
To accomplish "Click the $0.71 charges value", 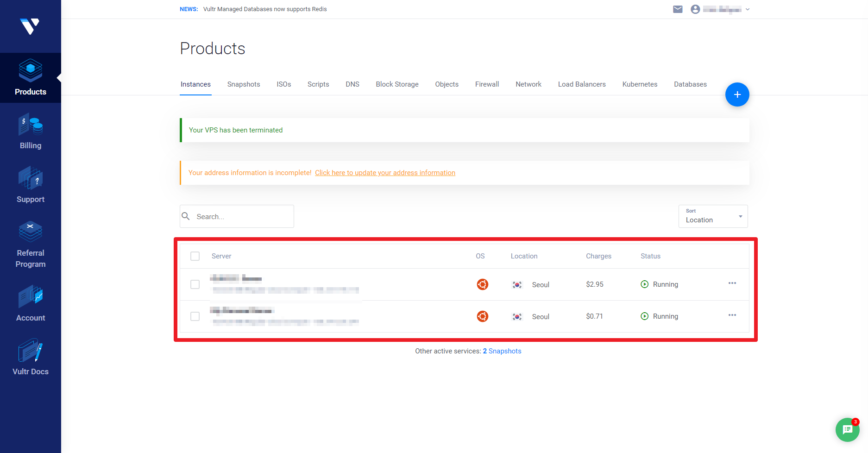I will click(594, 316).
